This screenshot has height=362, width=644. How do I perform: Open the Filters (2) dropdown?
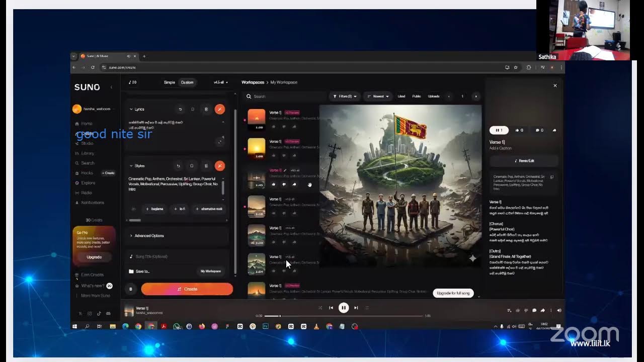345,97
